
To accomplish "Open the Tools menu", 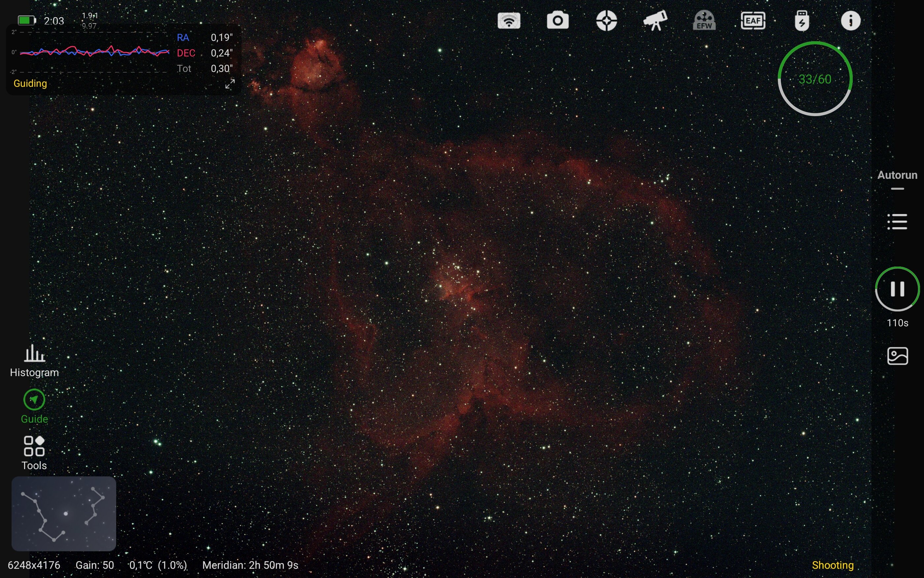I will (34, 453).
